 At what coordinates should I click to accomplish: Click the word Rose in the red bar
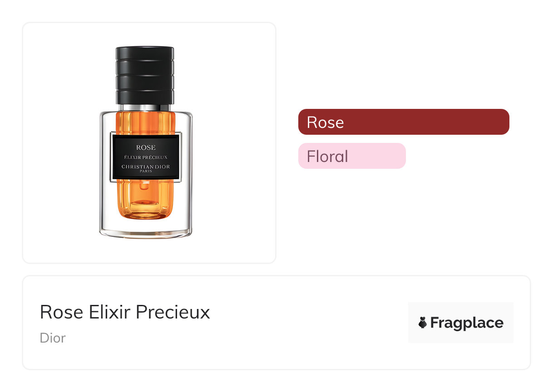[x=325, y=122]
